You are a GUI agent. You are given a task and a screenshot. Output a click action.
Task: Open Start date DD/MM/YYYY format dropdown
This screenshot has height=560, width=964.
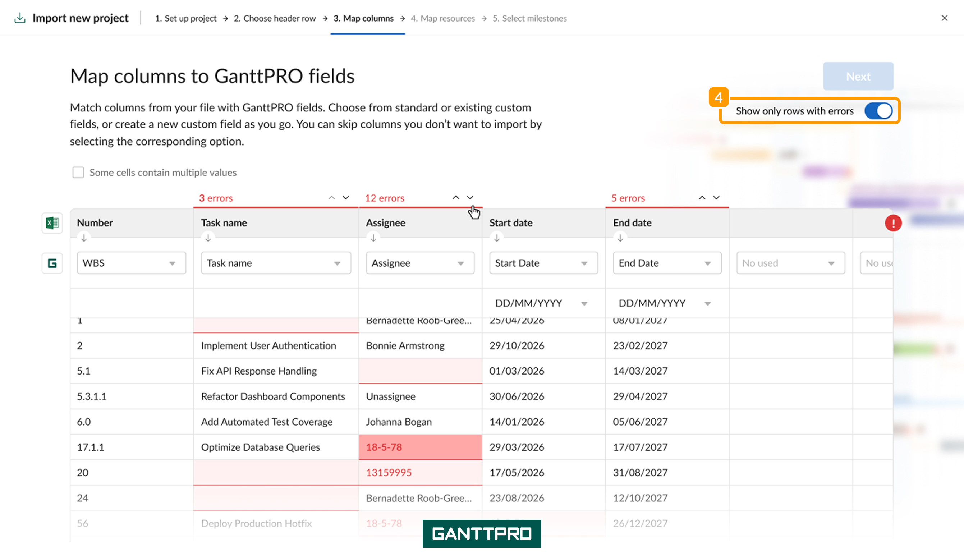tap(541, 303)
